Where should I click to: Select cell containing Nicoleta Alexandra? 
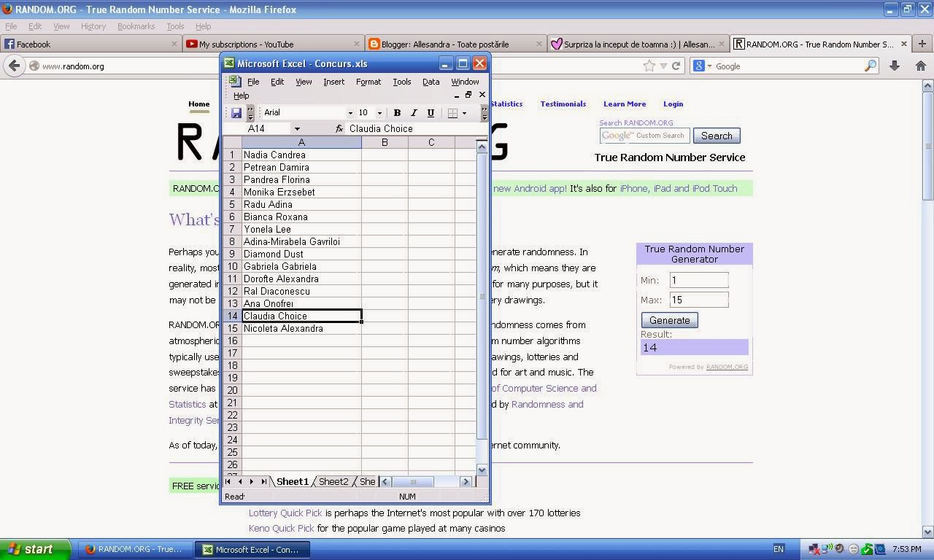(301, 328)
